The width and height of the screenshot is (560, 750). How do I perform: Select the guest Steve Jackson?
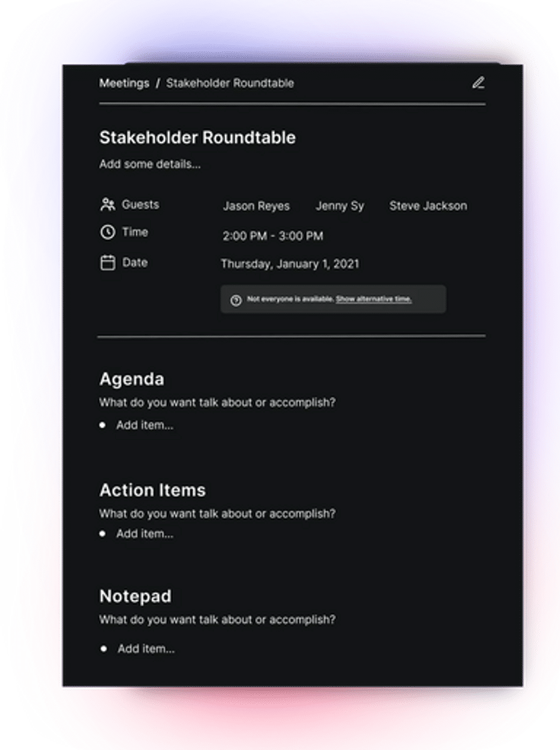[428, 206]
